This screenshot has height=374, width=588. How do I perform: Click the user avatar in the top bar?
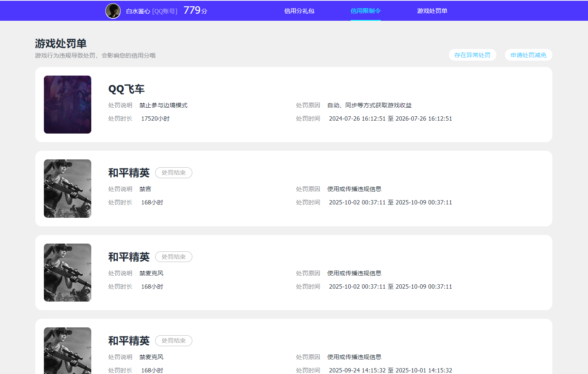112,11
